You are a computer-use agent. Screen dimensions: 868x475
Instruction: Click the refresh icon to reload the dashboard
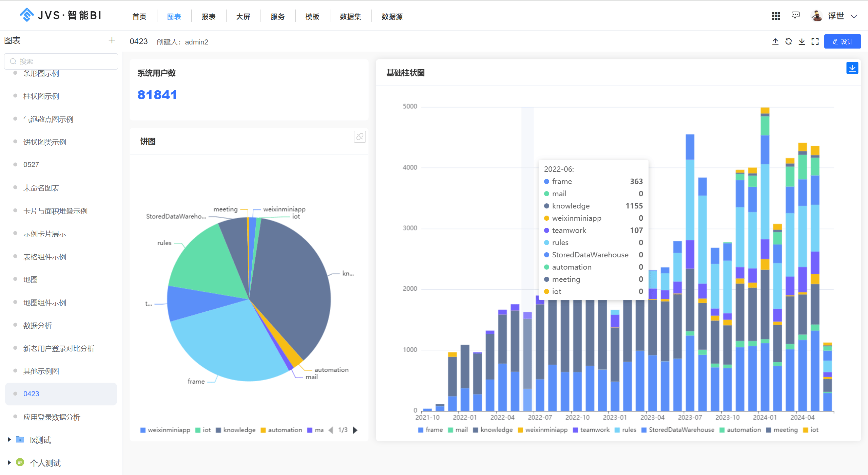click(789, 41)
